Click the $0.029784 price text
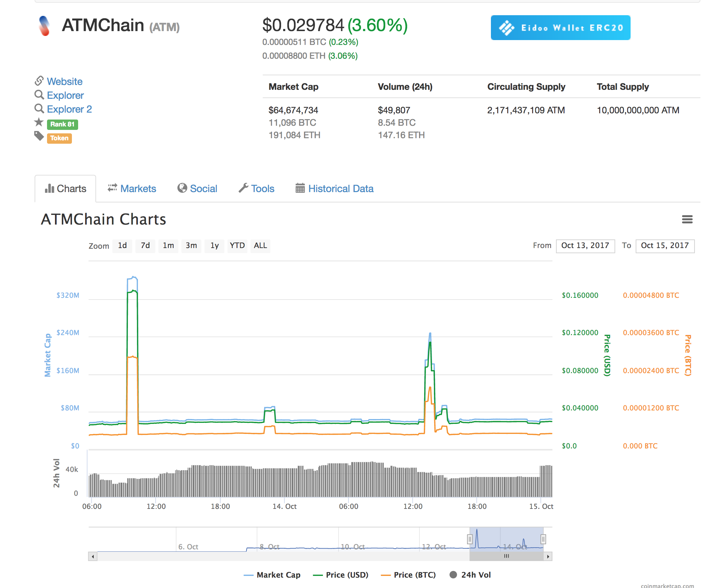726x588 pixels. 303,25
